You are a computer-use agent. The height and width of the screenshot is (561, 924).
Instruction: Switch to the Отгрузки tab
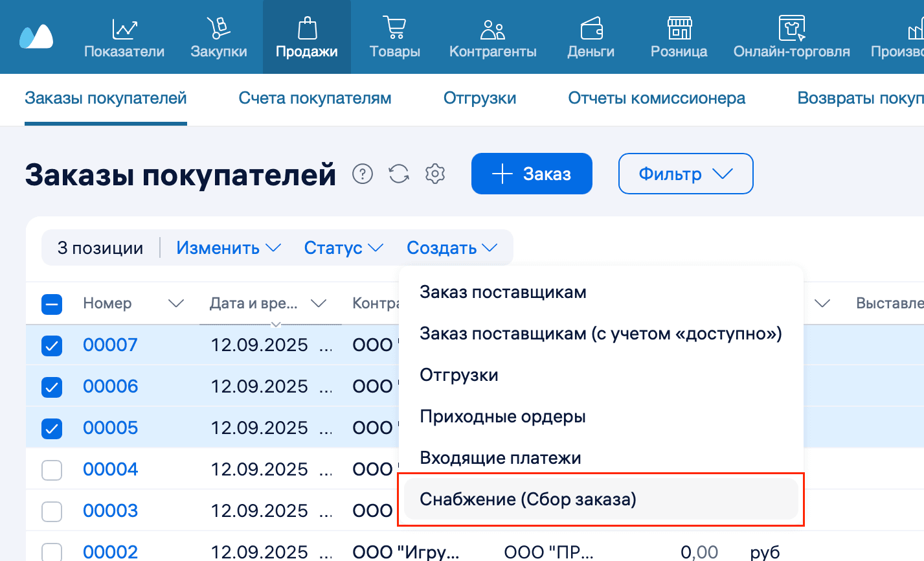pyautogui.click(x=479, y=98)
